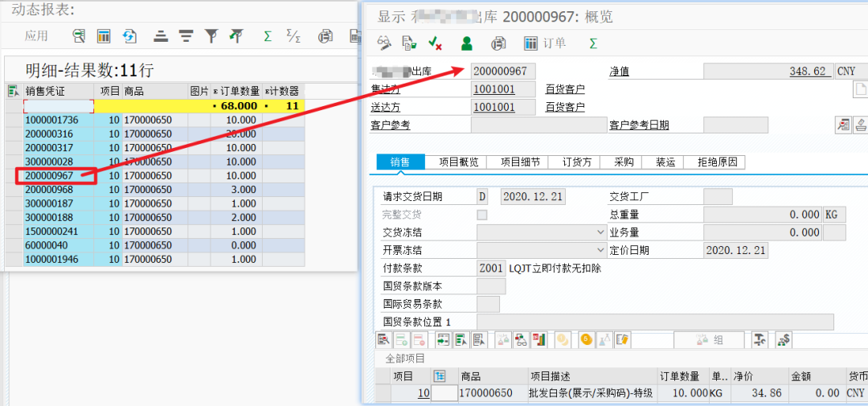Switch to the 装运 tab
This screenshot has height=406, width=868.
coord(662,162)
